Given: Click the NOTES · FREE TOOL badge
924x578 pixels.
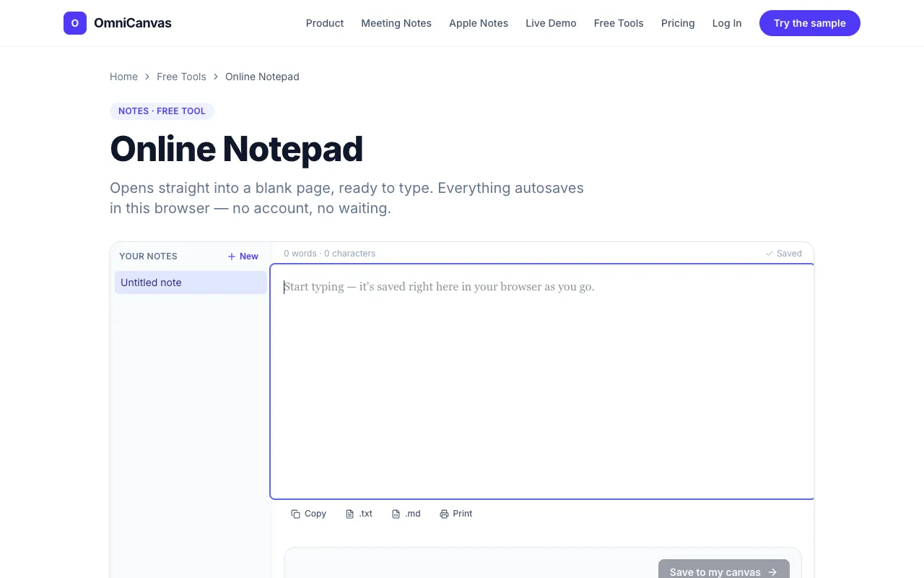Looking at the screenshot, I should point(162,111).
